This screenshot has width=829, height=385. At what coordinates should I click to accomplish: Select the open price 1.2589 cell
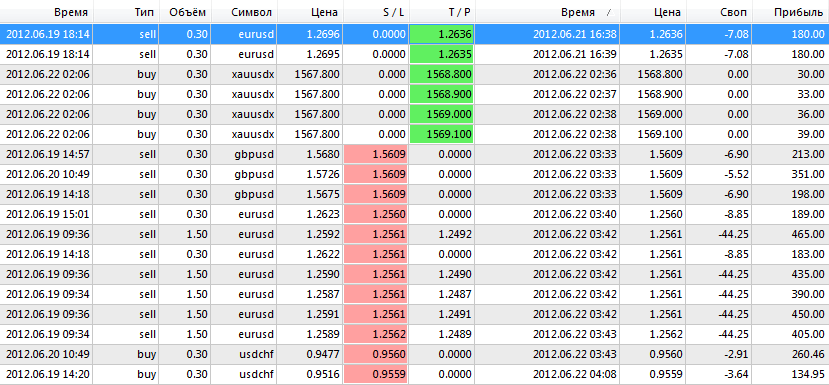pos(323,334)
